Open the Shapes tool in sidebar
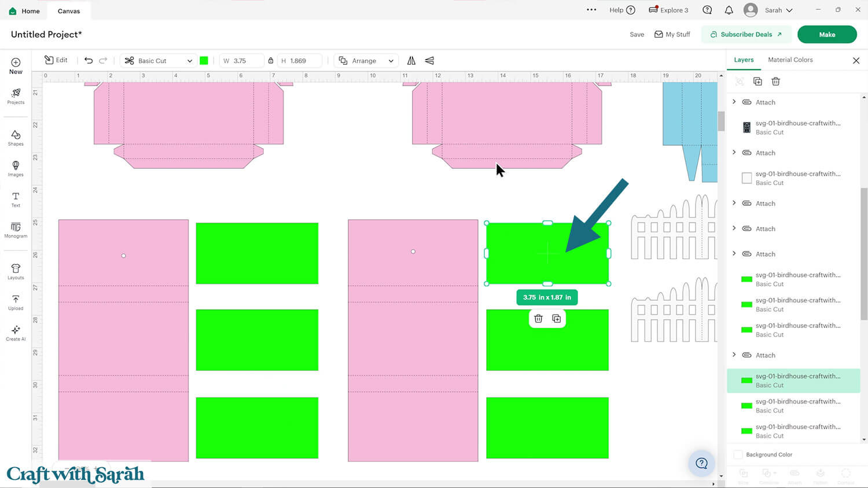 click(16, 138)
